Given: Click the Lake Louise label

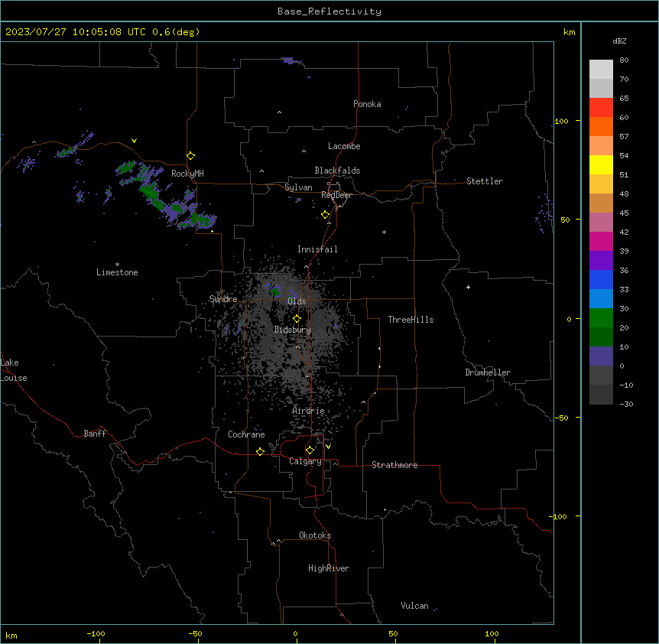Looking at the screenshot, I should tap(14, 370).
